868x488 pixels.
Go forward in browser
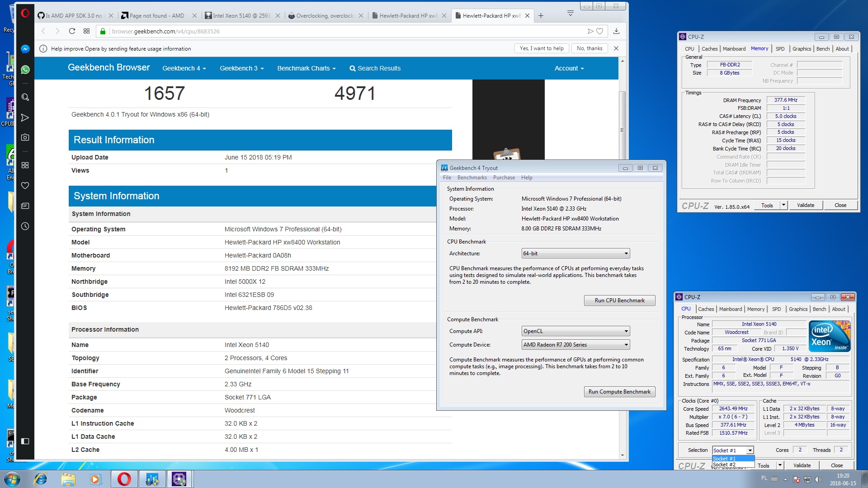click(57, 31)
